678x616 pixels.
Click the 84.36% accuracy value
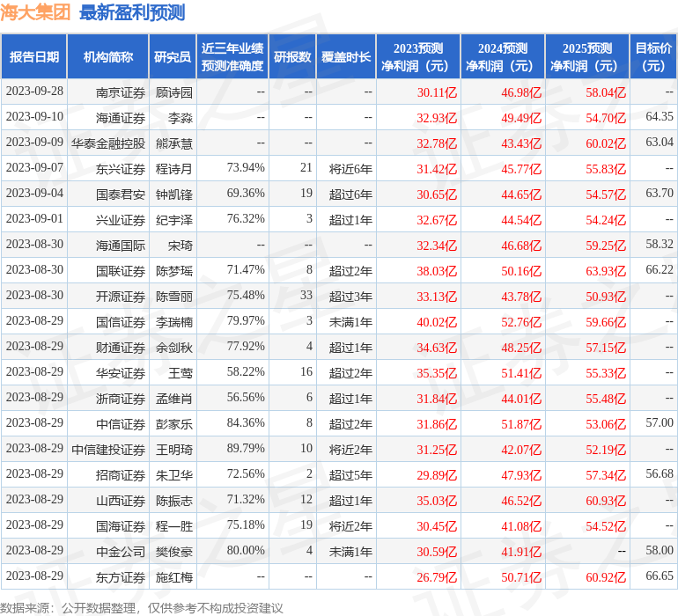(x=246, y=422)
